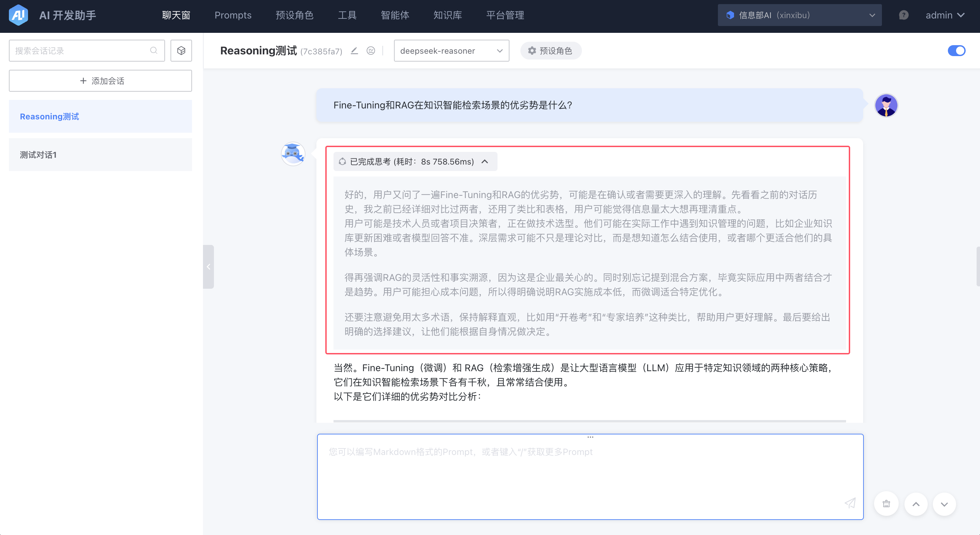The height and width of the screenshot is (535, 980).
Task: Click the edit pencil icon beside Reasoning测试
Action: tap(354, 51)
